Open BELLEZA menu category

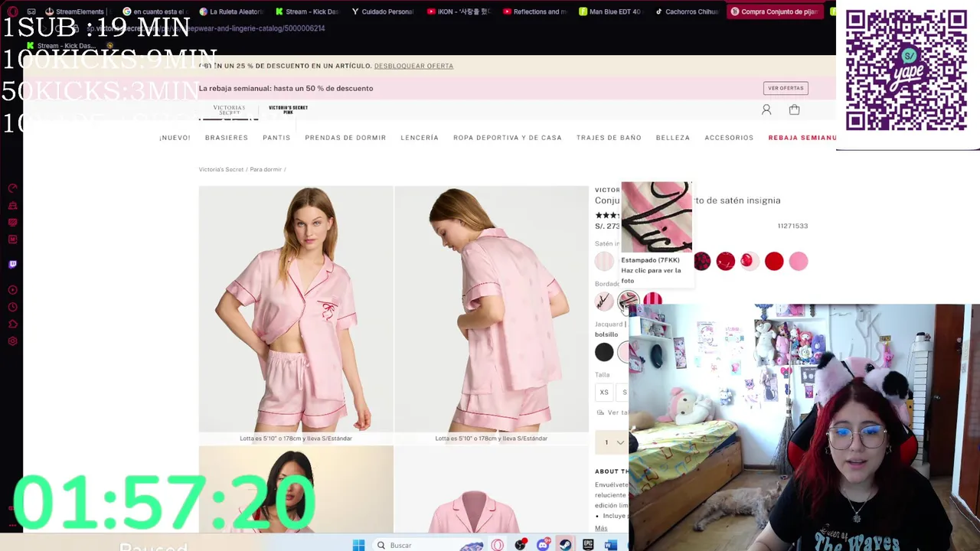pyautogui.click(x=673, y=138)
